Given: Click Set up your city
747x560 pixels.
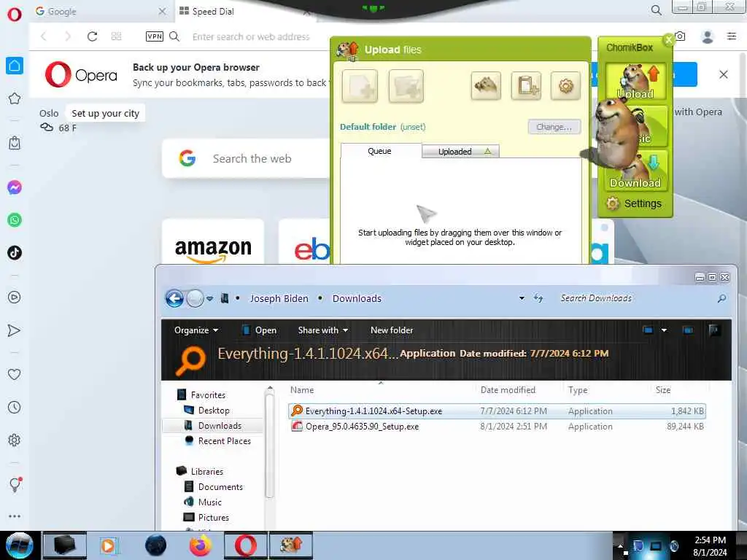Looking at the screenshot, I should click(x=105, y=113).
